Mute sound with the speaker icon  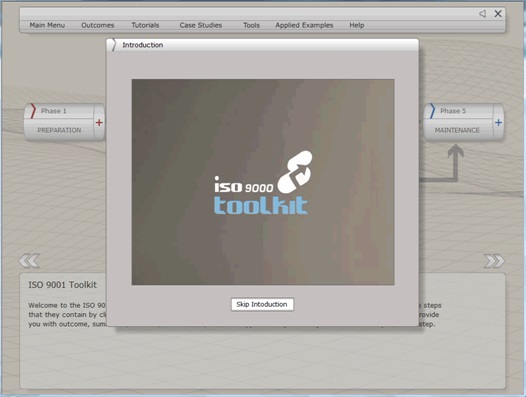tap(482, 13)
